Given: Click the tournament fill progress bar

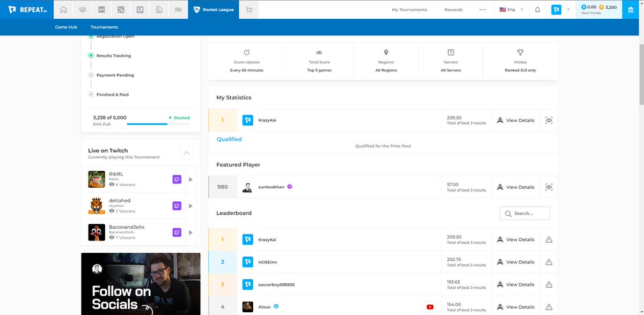Looking at the screenshot, I should 158,124.
